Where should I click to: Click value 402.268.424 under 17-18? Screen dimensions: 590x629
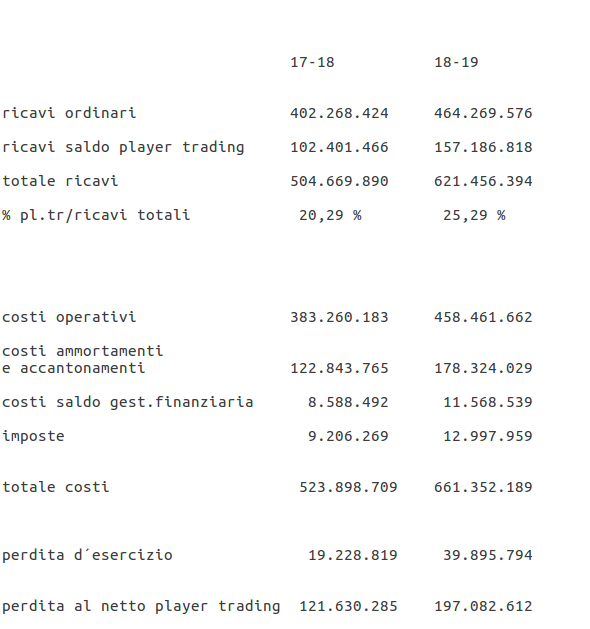pyautogui.click(x=339, y=113)
